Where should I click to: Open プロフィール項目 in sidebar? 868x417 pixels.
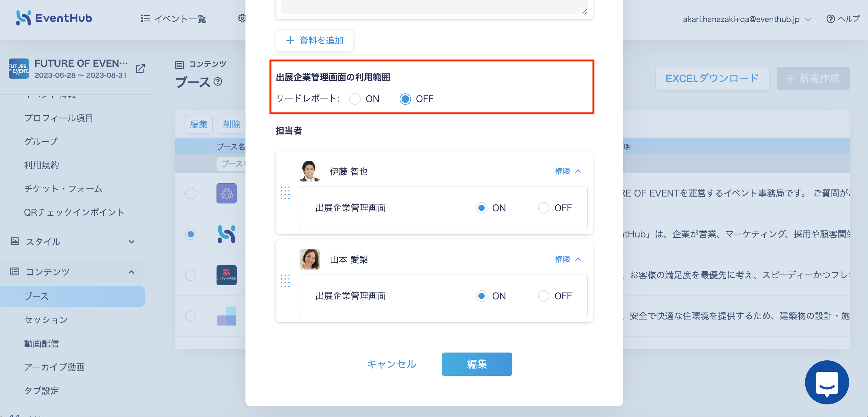[x=59, y=118]
